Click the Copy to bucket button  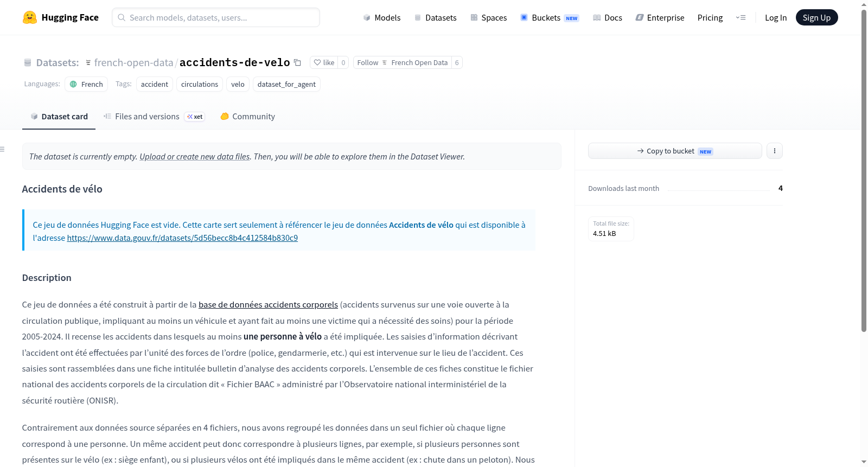(x=675, y=151)
